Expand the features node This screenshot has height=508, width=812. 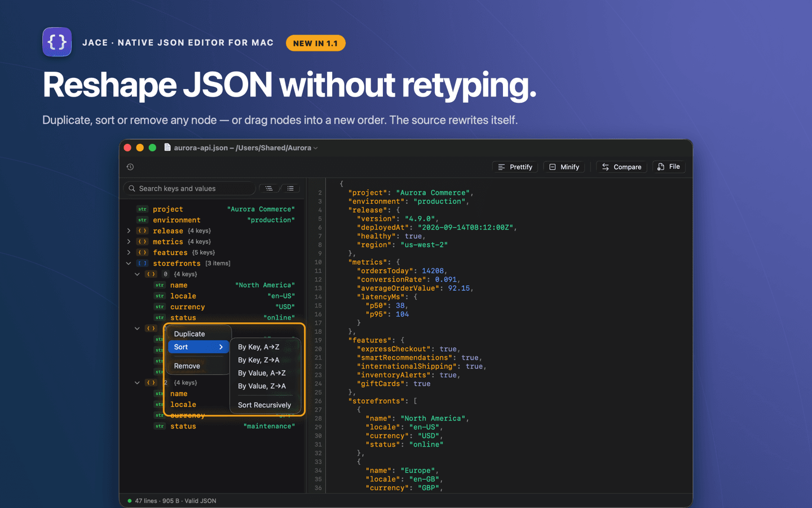point(129,253)
